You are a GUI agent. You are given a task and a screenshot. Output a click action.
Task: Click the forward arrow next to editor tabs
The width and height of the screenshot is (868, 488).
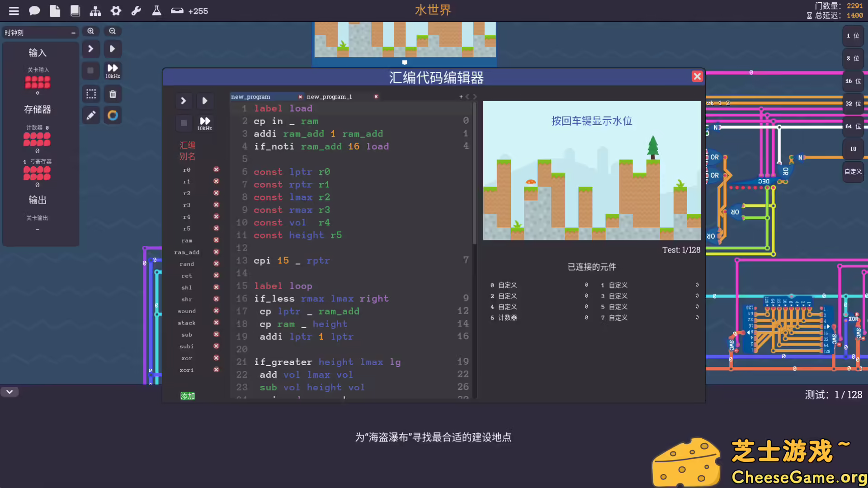tap(474, 96)
